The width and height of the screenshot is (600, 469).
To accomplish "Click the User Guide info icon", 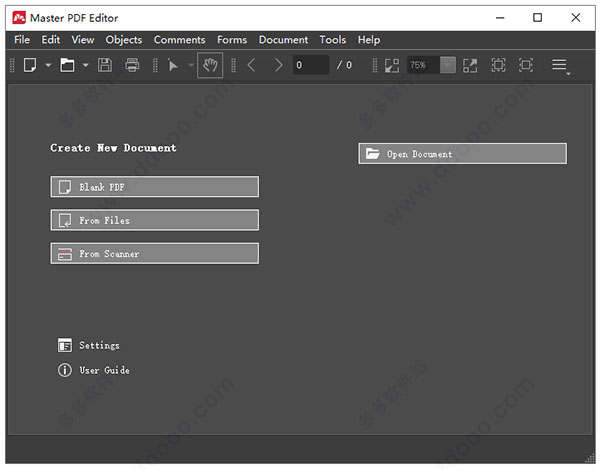I will (x=65, y=370).
